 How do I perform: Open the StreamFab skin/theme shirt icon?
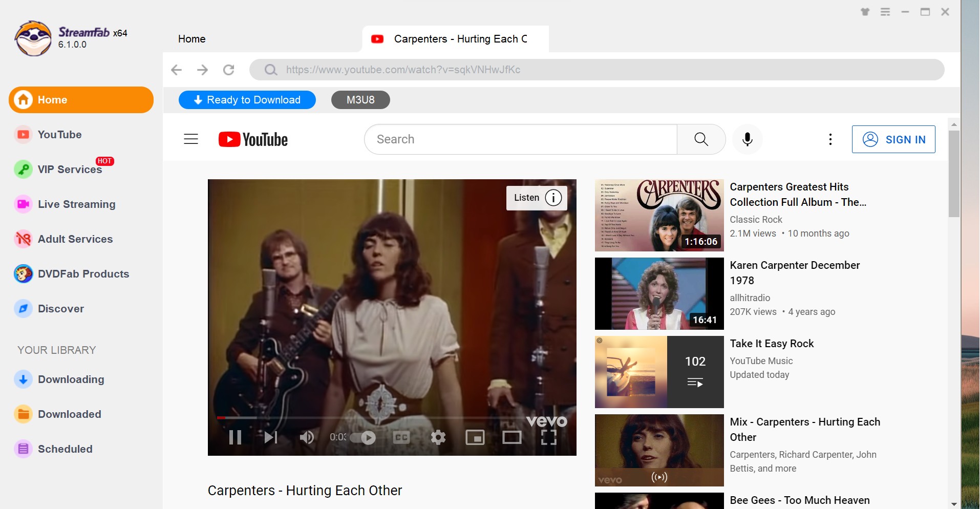point(865,12)
